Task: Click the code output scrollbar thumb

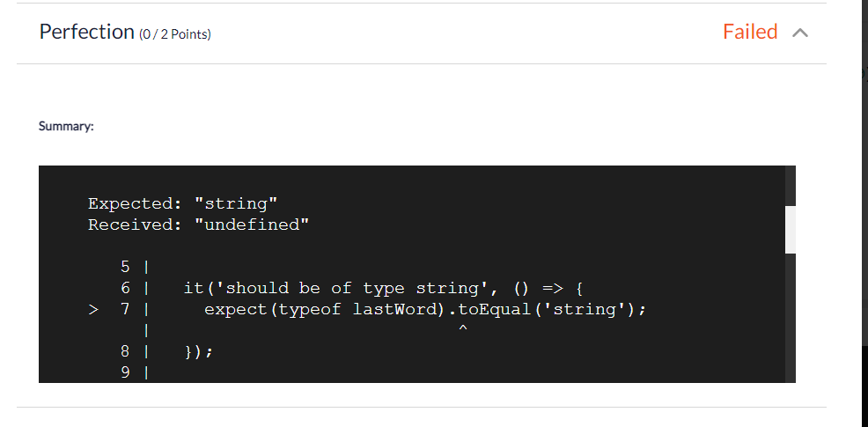Action: click(791, 230)
